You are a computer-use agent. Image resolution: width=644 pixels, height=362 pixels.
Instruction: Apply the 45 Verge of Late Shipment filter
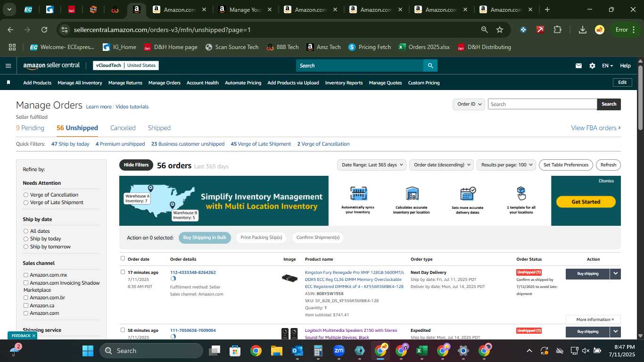261,144
